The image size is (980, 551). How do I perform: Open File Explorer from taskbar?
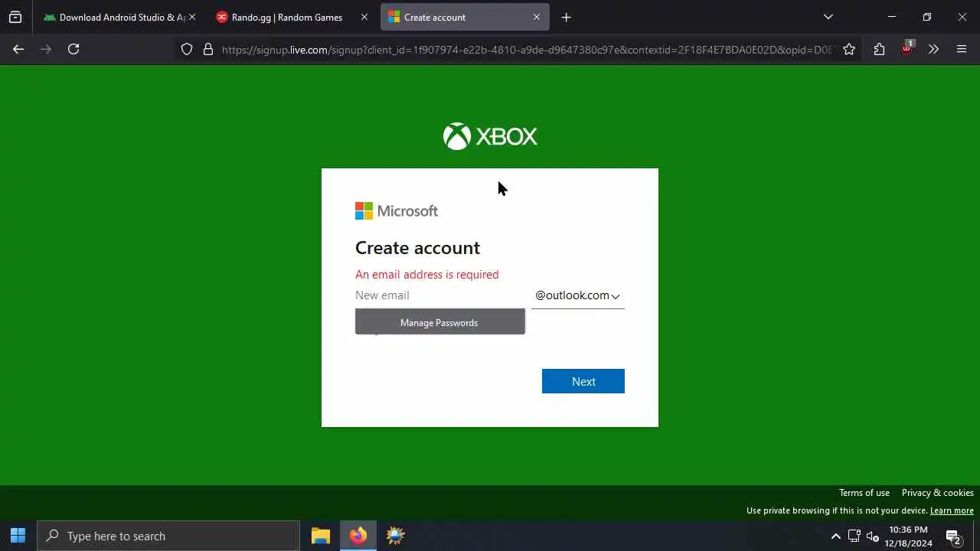pos(321,536)
